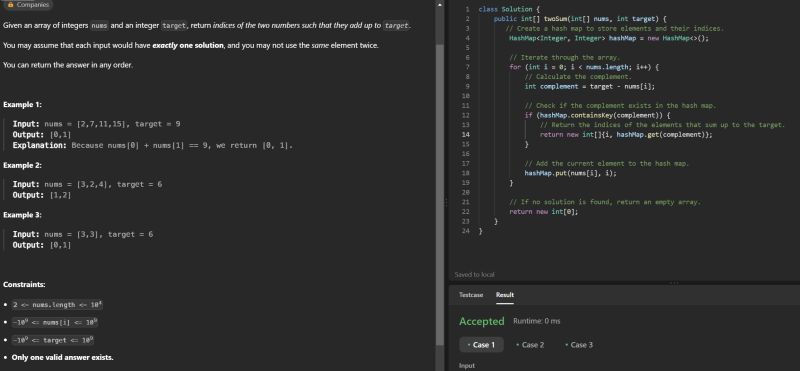This screenshot has width=800, height=371.
Task: Click line number 24 in the editor gutter
Action: click(466, 231)
